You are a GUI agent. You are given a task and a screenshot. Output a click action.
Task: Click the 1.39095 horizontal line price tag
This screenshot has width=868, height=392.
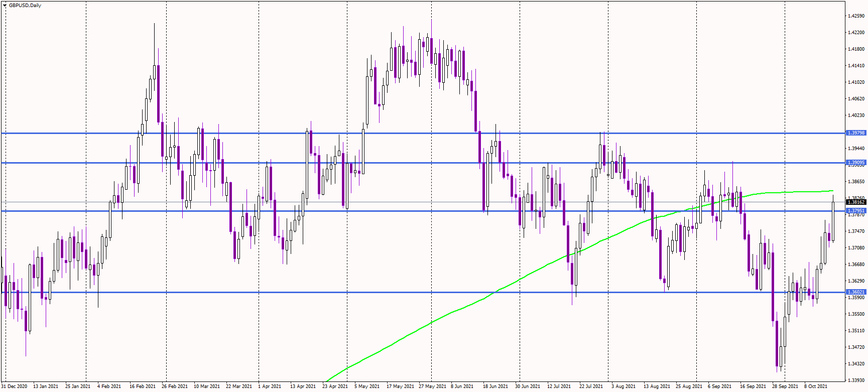856,163
